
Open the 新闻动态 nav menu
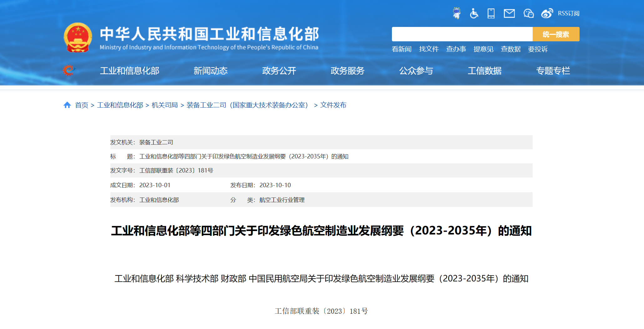[x=210, y=71]
